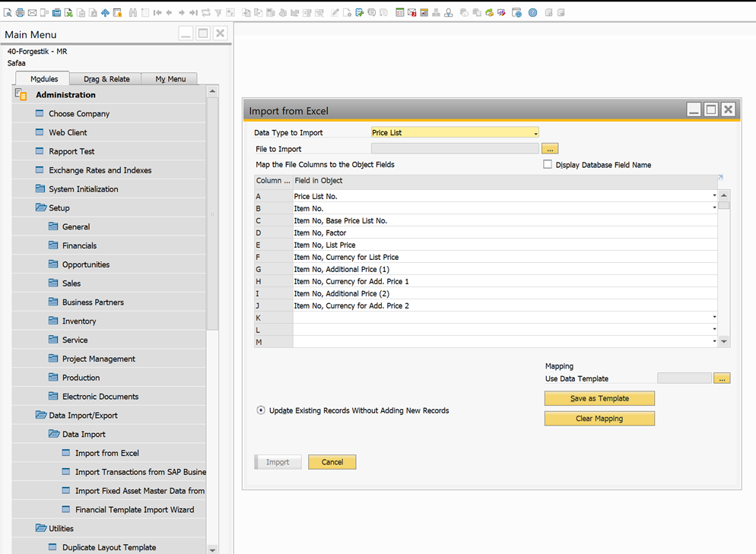756x554 pixels.
Task: Enable Display Database Field Name
Action: 548,164
